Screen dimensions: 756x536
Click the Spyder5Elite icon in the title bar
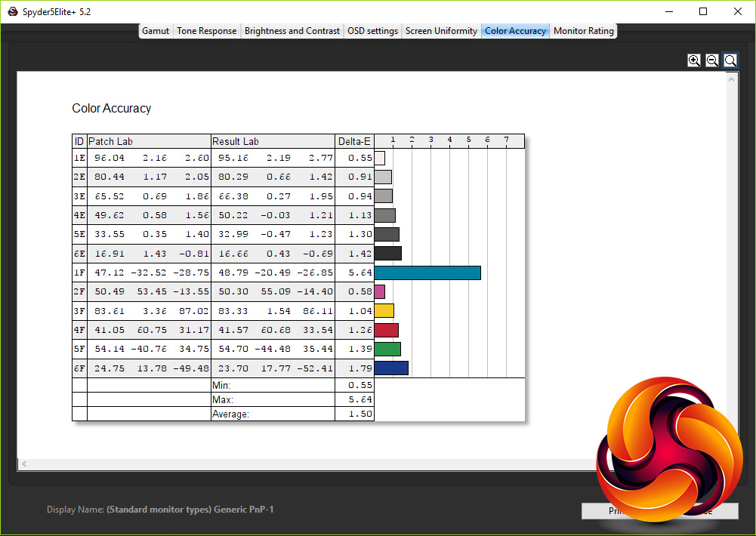12,12
